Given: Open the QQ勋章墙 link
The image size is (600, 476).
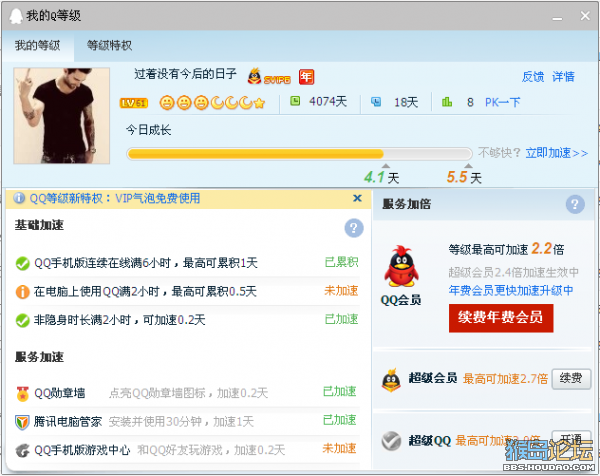Looking at the screenshot, I should pyautogui.click(x=60, y=393).
